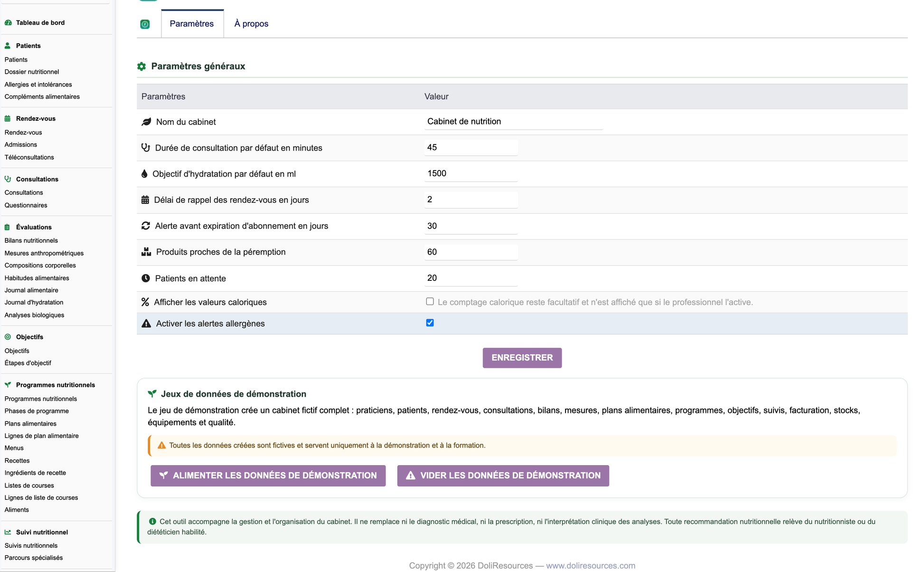924x572 pixels.
Task: Click the reminder delay field showing 2
Action: tap(471, 200)
